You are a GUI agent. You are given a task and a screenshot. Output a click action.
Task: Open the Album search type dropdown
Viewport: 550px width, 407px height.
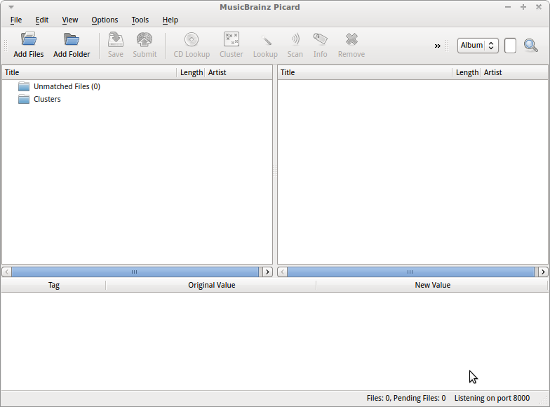478,46
